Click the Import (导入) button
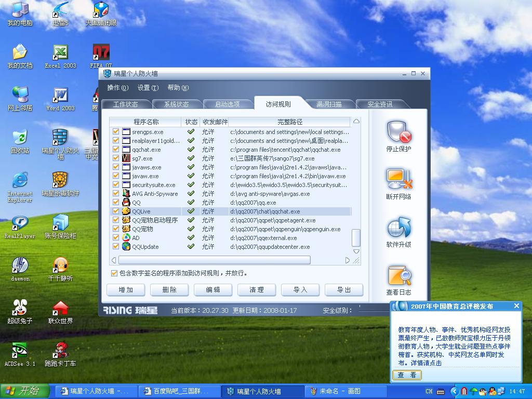This screenshot has width=532, height=399. click(300, 290)
